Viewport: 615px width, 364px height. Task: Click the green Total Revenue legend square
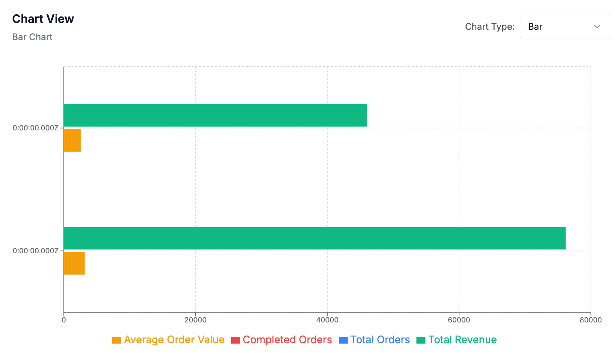pyautogui.click(x=421, y=340)
